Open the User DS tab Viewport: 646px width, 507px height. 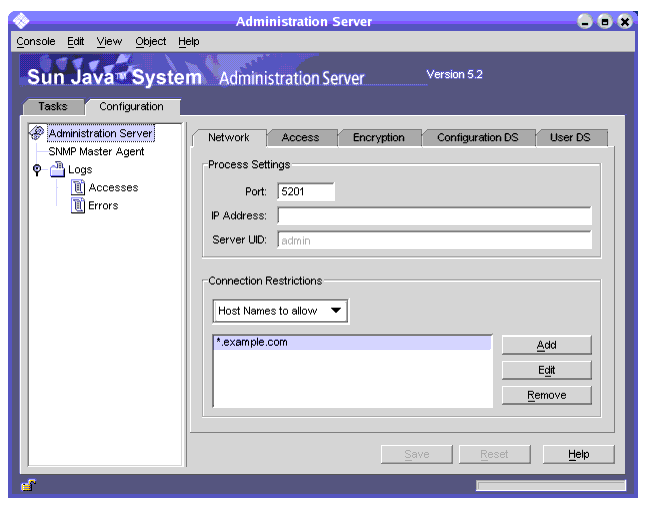pos(571,138)
